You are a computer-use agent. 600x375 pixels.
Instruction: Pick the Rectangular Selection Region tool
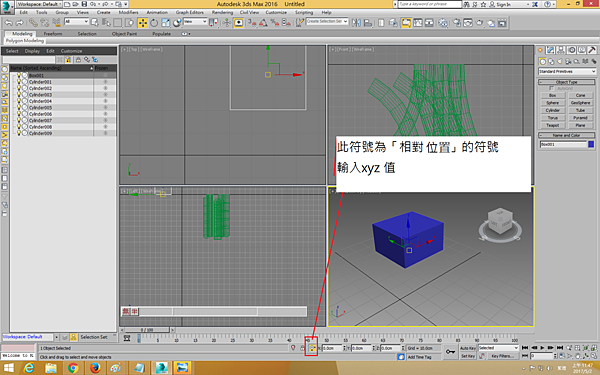117,23
